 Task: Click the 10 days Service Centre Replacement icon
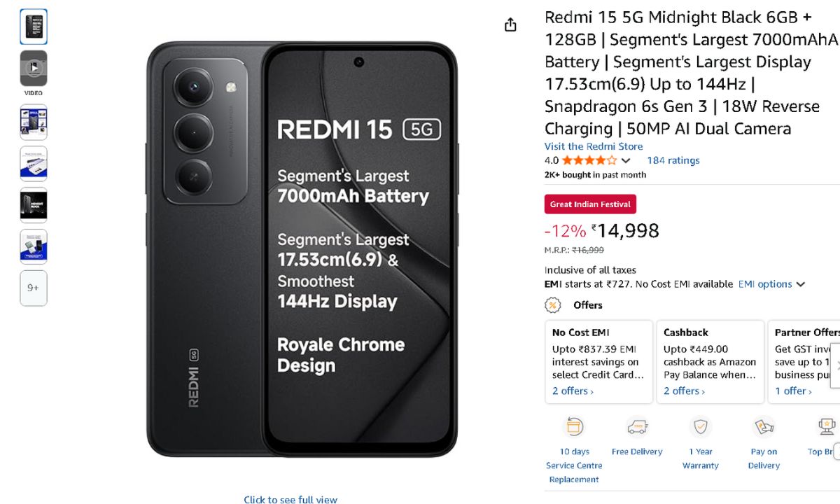click(x=574, y=426)
